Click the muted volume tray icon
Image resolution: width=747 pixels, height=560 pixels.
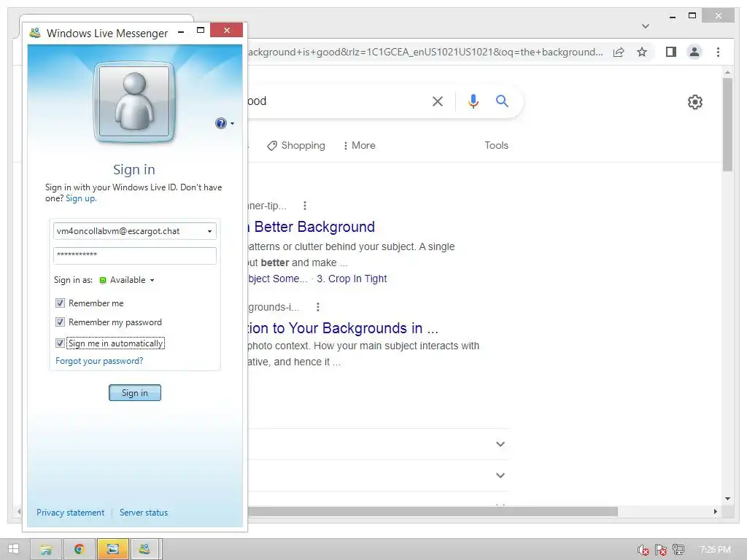tap(643, 550)
